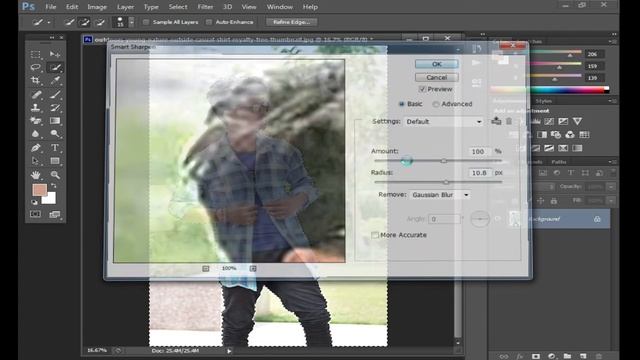The image size is (640, 360).
Task: Select the Rectangle shape tool
Action: (55, 161)
